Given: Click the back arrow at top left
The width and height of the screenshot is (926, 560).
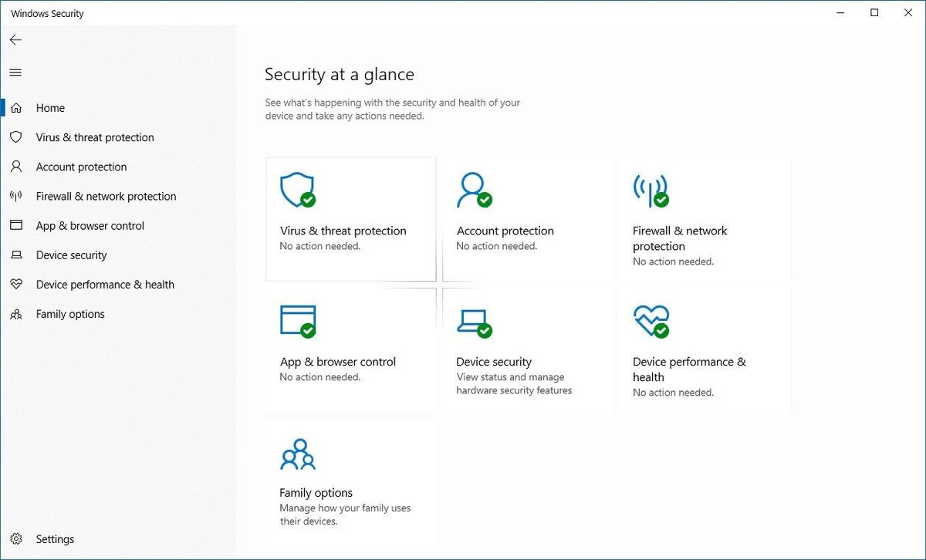Looking at the screenshot, I should (x=15, y=39).
